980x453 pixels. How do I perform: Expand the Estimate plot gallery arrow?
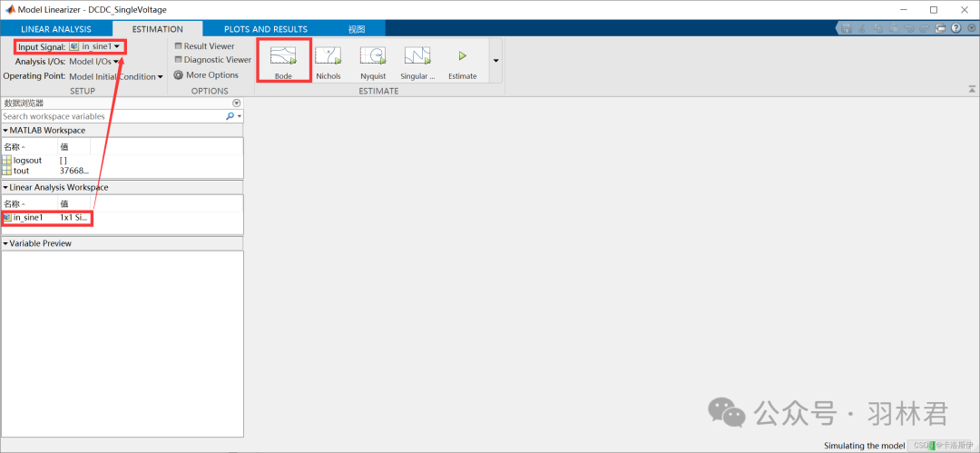click(x=495, y=61)
